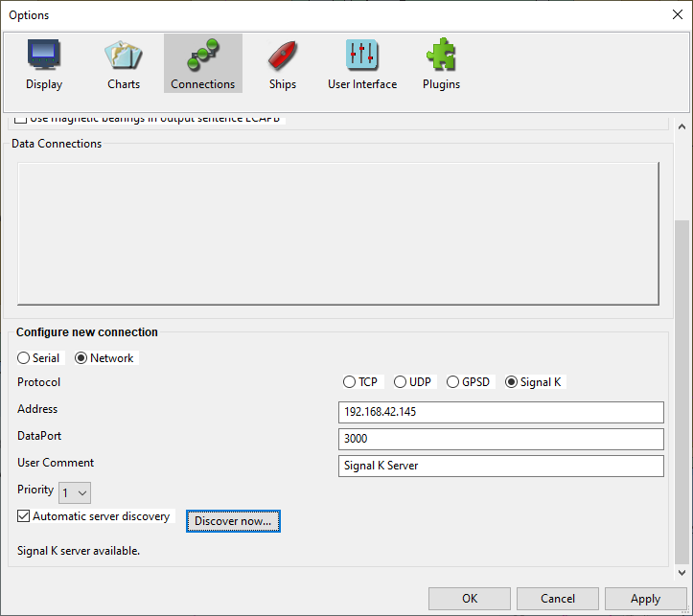Open the Ships options section

[282, 64]
